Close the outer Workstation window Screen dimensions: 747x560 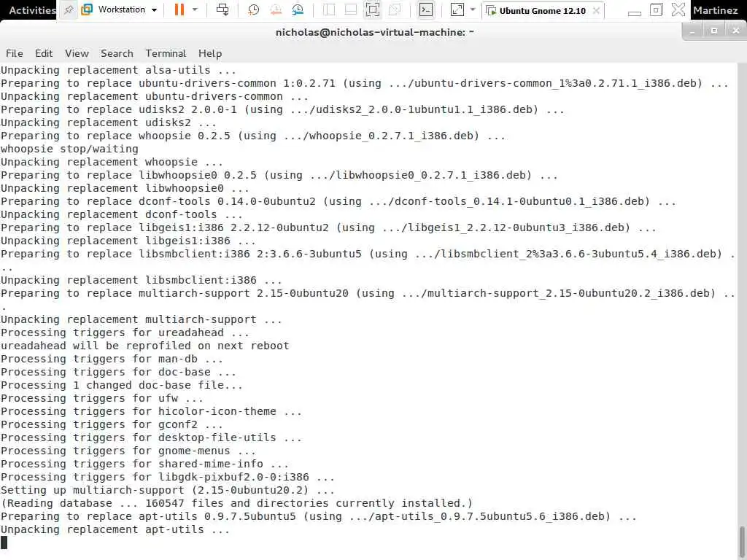(x=678, y=9)
